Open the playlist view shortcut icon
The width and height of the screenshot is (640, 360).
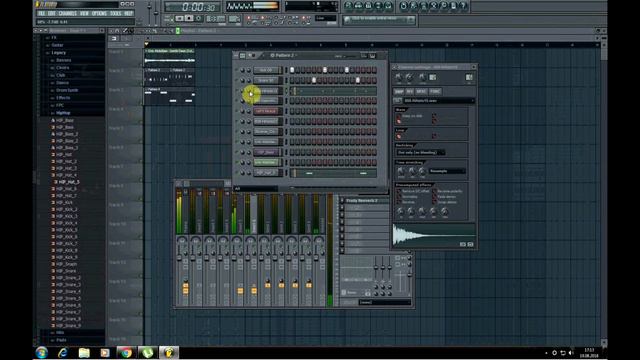click(x=348, y=6)
